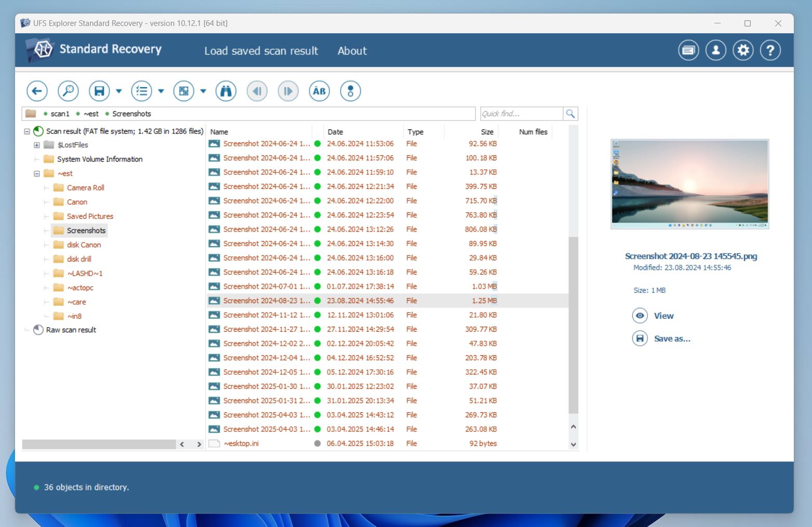
Task: Open the help question mark icon
Action: (x=770, y=50)
